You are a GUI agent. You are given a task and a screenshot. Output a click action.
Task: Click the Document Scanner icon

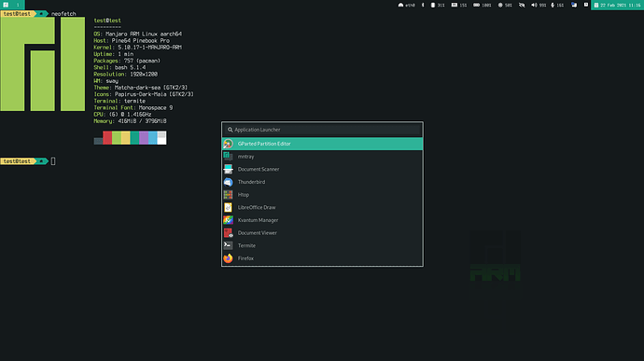228,169
